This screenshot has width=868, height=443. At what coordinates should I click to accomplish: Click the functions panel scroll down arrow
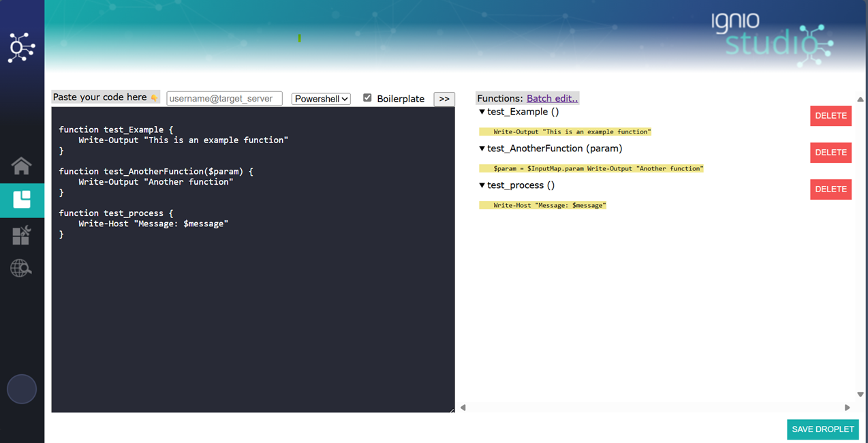[x=861, y=394]
